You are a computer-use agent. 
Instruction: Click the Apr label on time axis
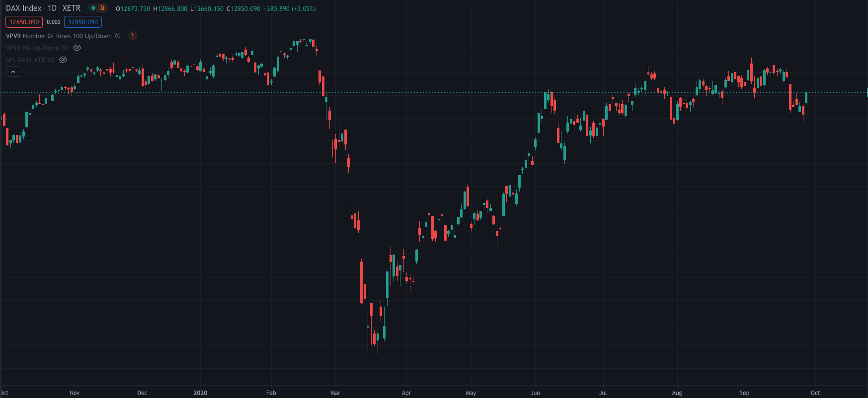406,393
